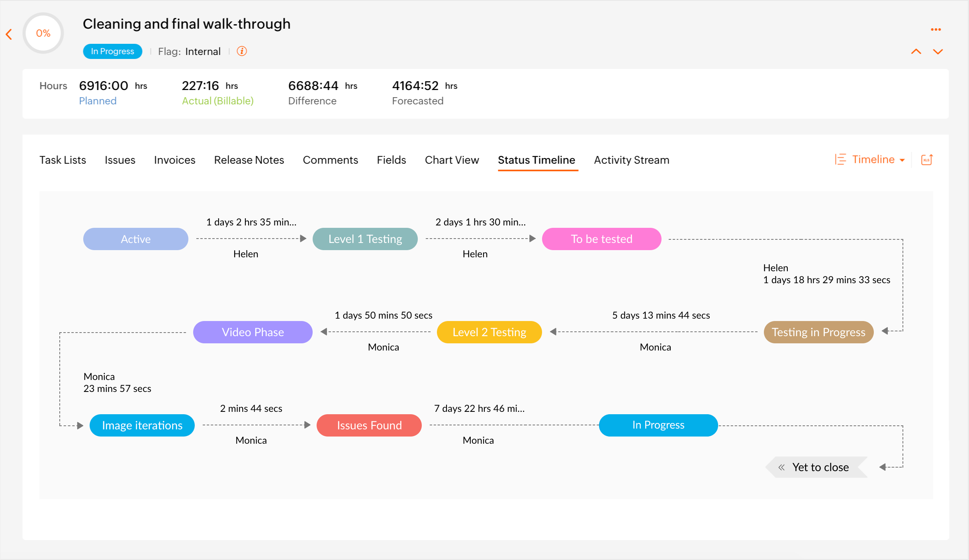Image resolution: width=969 pixels, height=560 pixels.
Task: Click the Actual (Billable) hours link
Action: tap(217, 101)
